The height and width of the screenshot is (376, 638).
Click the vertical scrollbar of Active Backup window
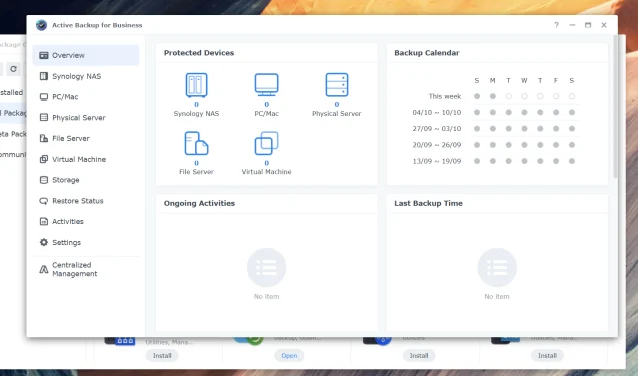[x=615, y=107]
